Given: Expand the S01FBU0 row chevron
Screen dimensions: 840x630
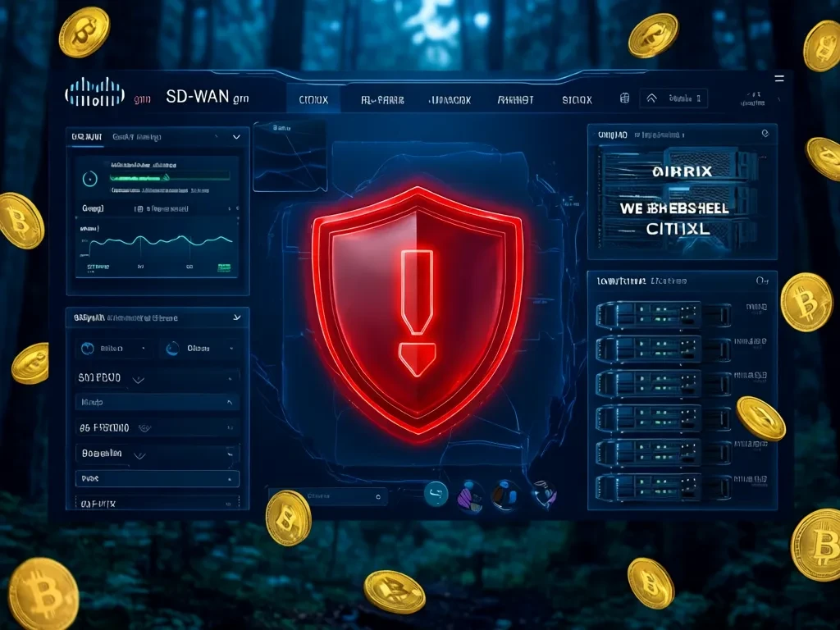Looking at the screenshot, I should [138, 380].
